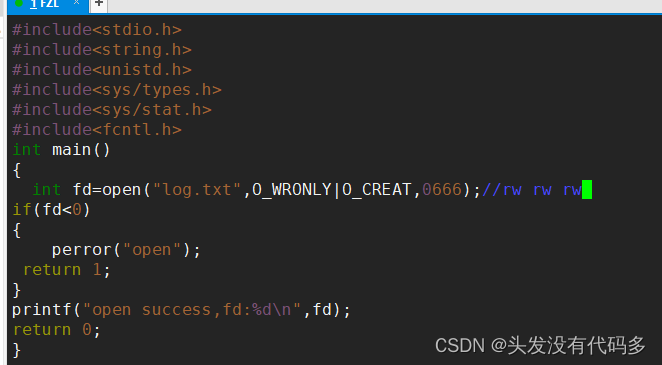
Task: Click the line #include<sys/types.h>
Action: [x=117, y=90]
